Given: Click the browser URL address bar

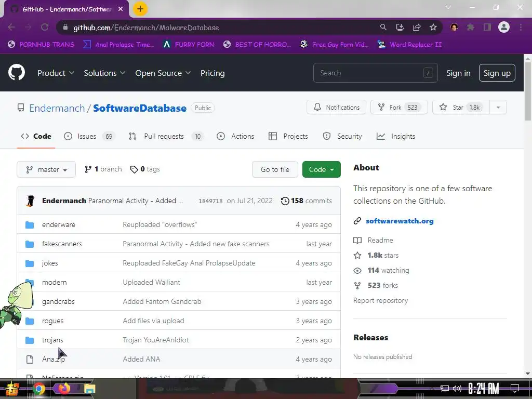Looking at the screenshot, I should coord(217,28).
